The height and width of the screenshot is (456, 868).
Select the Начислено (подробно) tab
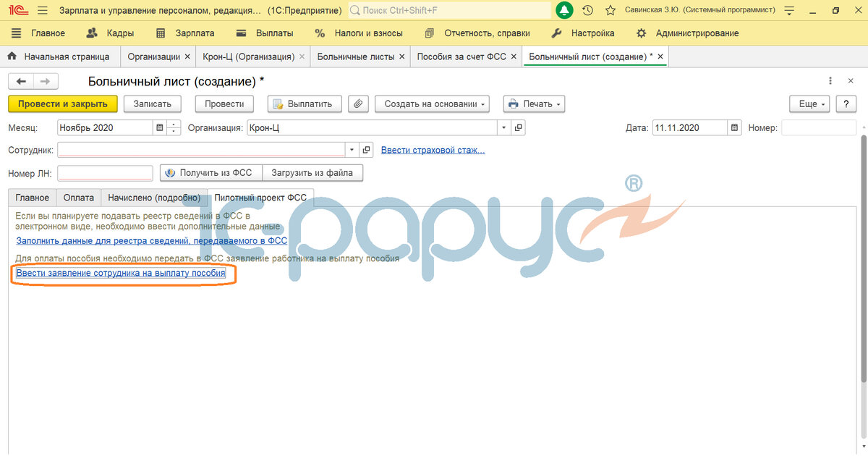[154, 198]
